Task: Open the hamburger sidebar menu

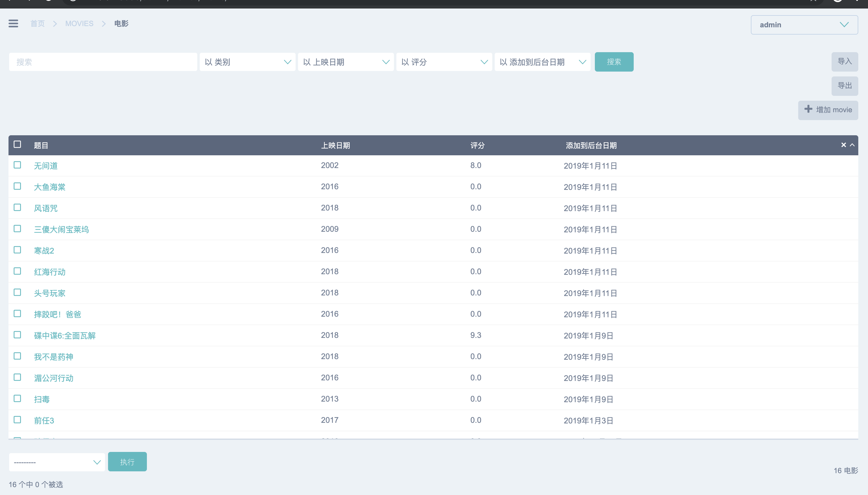Action: pyautogui.click(x=13, y=23)
